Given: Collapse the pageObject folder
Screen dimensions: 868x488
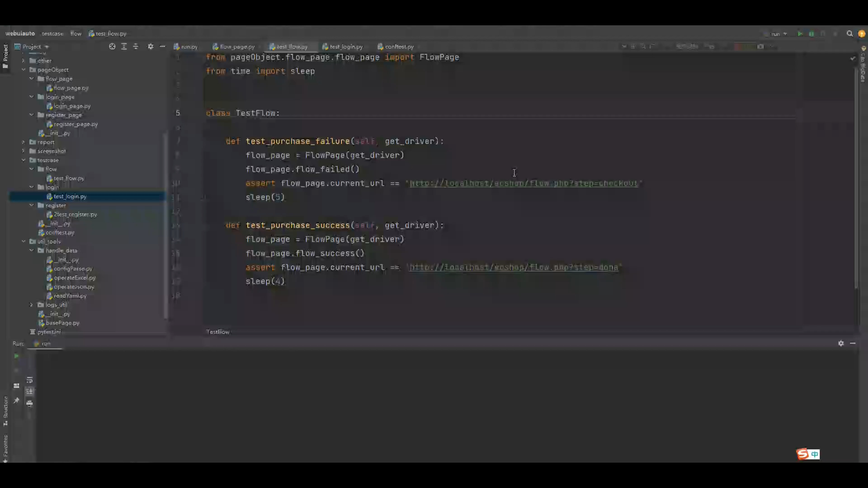Looking at the screenshot, I should pos(24,70).
